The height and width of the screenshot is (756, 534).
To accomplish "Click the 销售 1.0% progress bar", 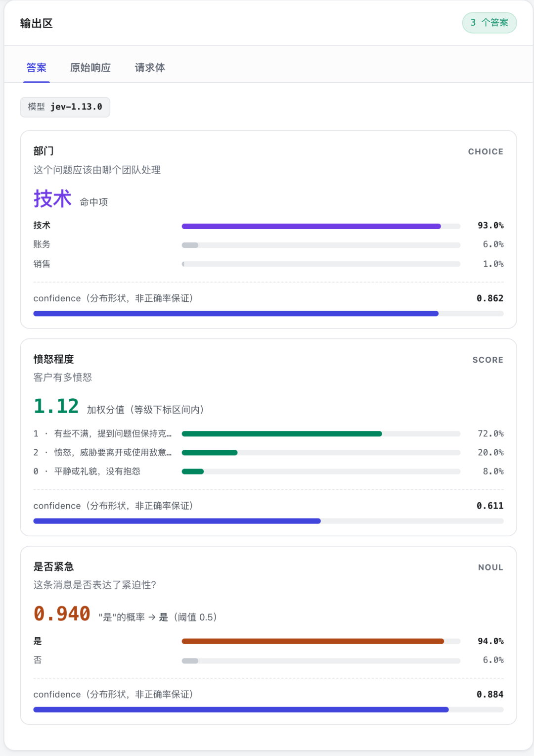I will [321, 264].
